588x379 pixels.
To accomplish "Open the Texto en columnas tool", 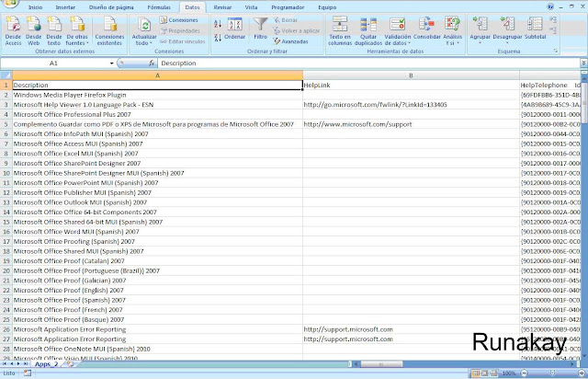I will click(340, 30).
